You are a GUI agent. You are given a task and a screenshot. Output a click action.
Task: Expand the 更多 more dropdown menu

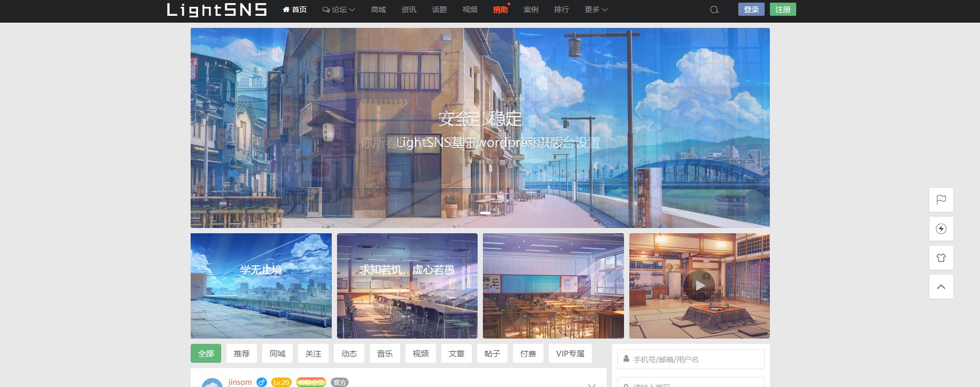[596, 9]
